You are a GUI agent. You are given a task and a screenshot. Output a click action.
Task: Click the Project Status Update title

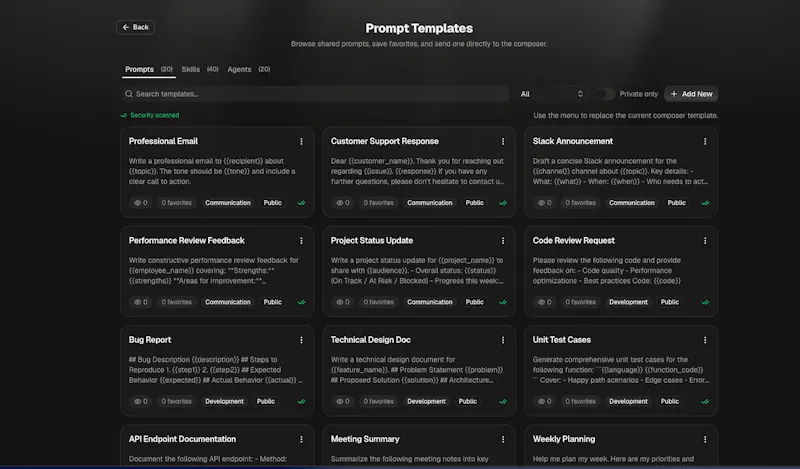(372, 241)
